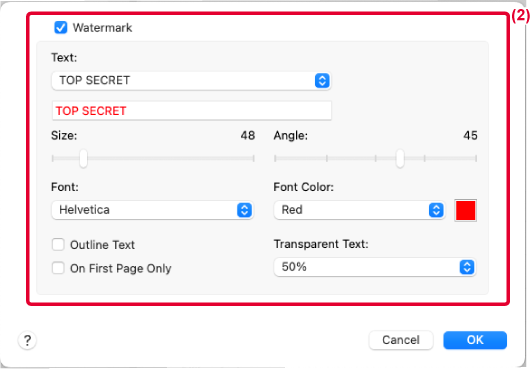Viewport: 531px width, 369px height.
Task: Click the help question mark button
Action: tap(27, 340)
